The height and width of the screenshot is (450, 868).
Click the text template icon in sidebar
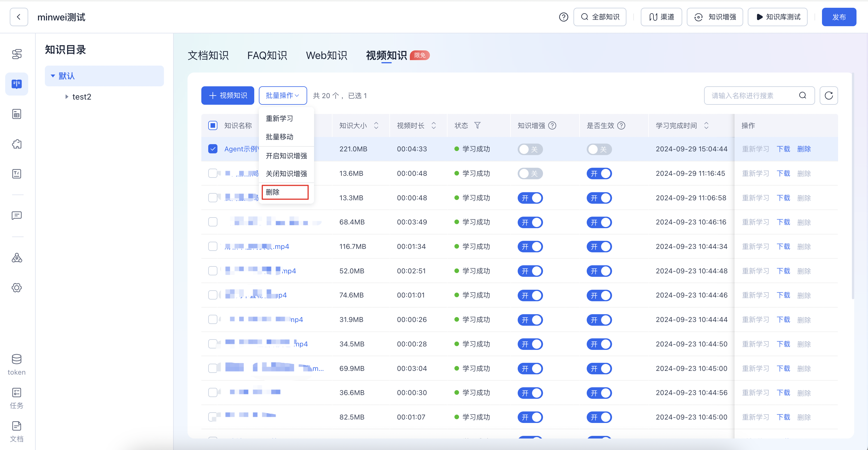pos(16,173)
